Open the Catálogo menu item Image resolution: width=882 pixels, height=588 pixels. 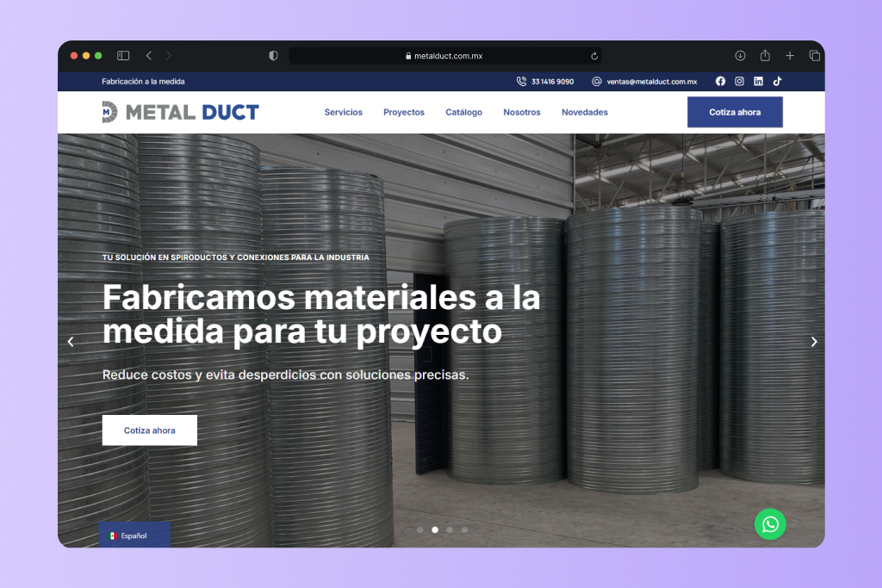pyautogui.click(x=463, y=113)
